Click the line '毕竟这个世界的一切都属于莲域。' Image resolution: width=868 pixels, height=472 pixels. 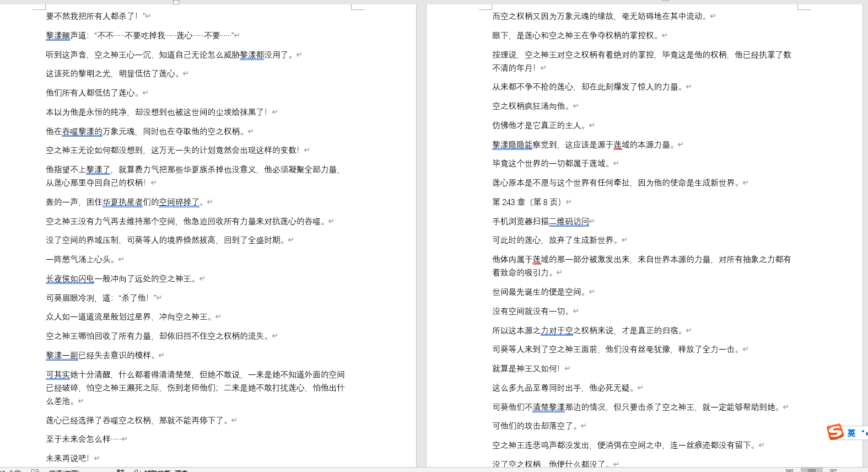click(x=552, y=163)
